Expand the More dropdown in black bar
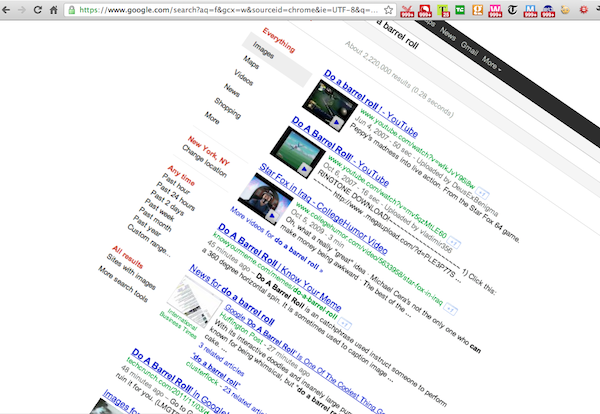The image size is (600, 414). 491,63
